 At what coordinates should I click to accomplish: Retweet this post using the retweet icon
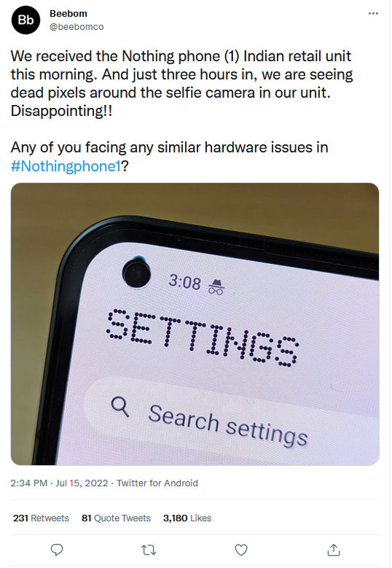149,551
